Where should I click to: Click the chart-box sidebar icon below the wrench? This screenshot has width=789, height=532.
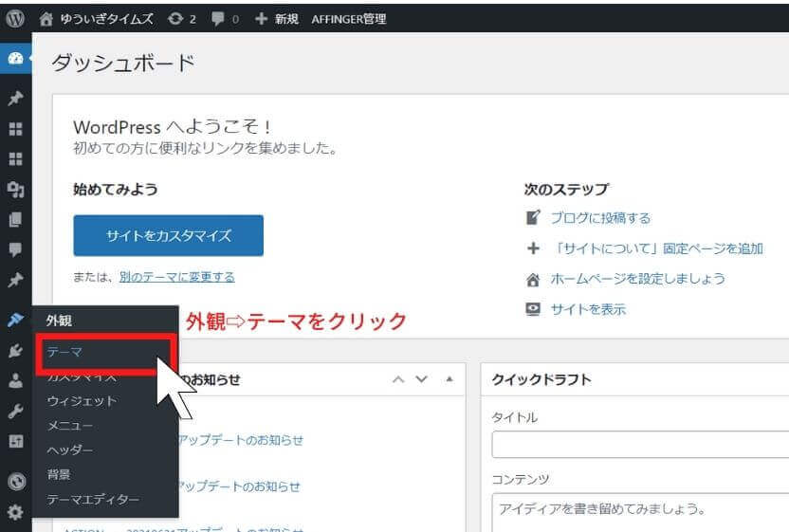click(15, 441)
